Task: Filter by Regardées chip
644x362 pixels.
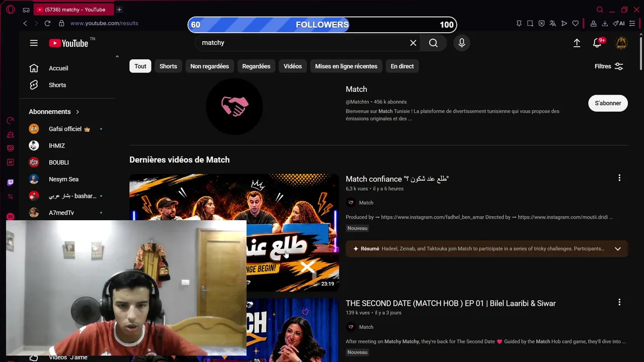Action: click(256, 66)
